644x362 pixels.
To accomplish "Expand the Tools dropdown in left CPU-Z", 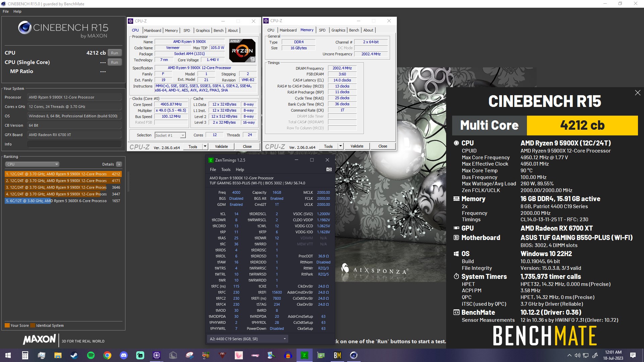I will (205, 146).
